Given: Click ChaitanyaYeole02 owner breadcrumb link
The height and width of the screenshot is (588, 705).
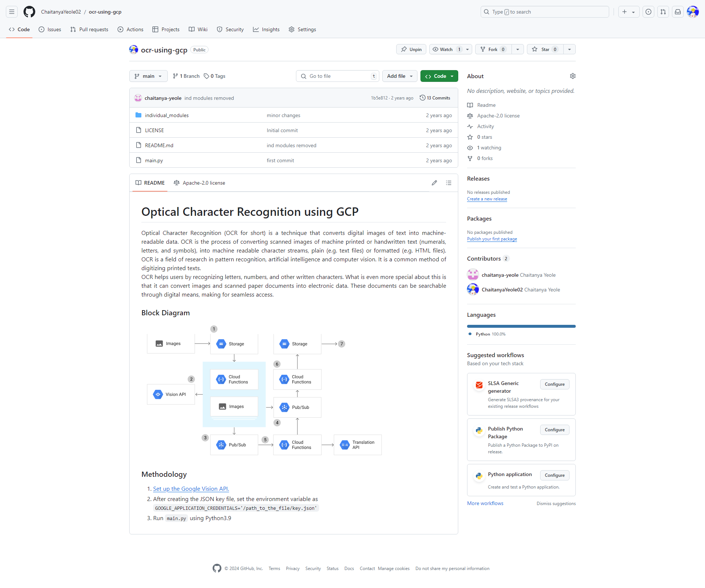Looking at the screenshot, I should [x=61, y=12].
